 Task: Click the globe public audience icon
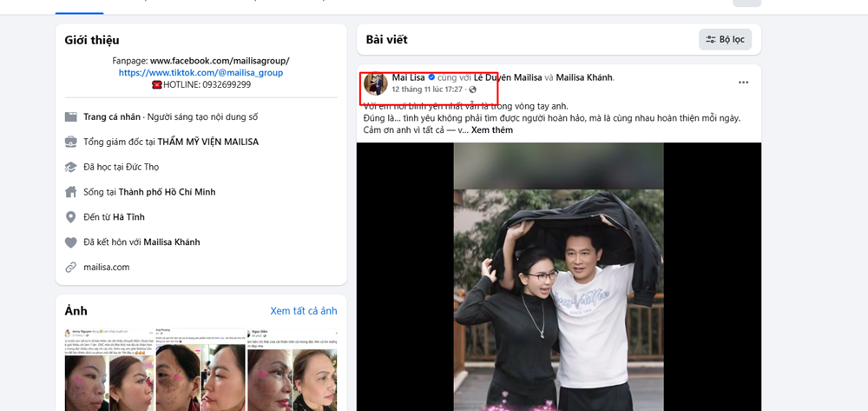point(472,89)
